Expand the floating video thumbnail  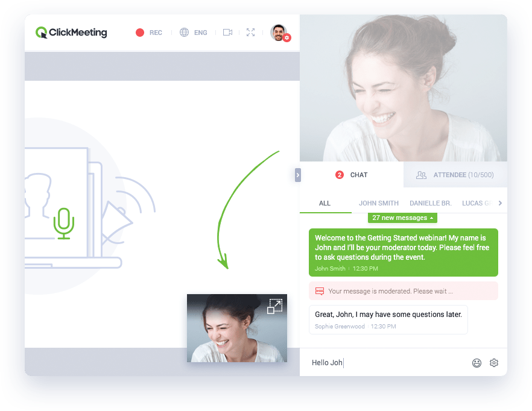coord(274,306)
